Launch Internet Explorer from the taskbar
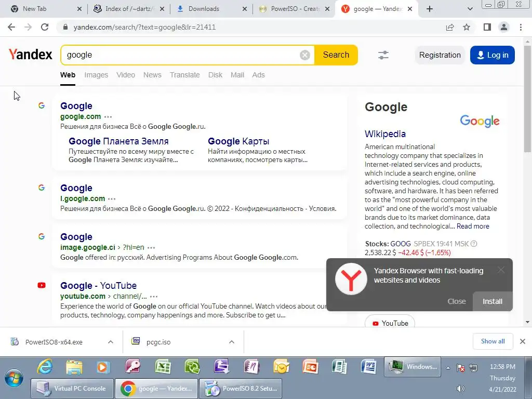The image size is (532, 399). pyautogui.click(x=45, y=367)
